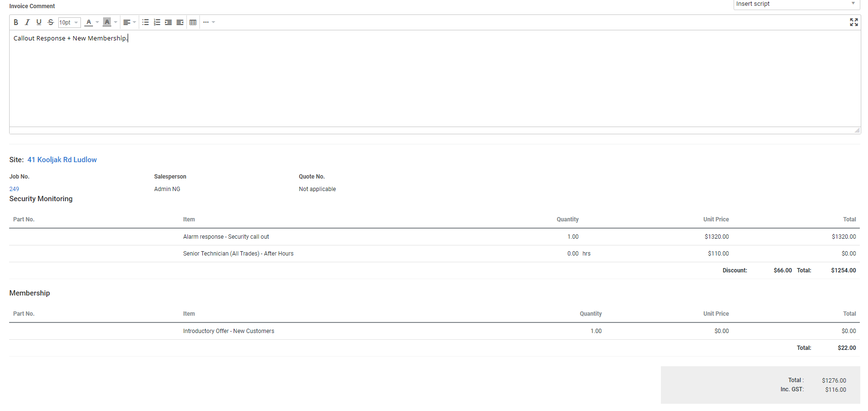Toggle fullscreen editor mode
This screenshot has width=868, height=411.
pos(854,22)
